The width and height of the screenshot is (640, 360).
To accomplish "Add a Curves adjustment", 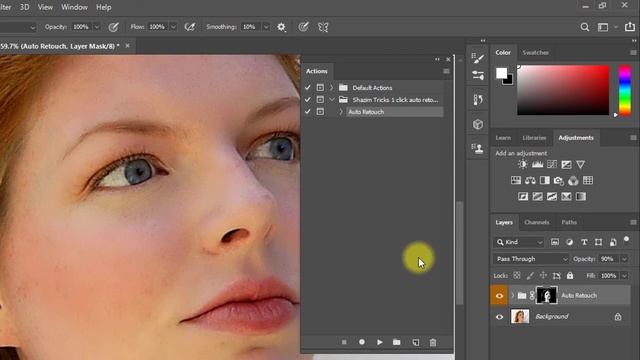I will [552, 164].
